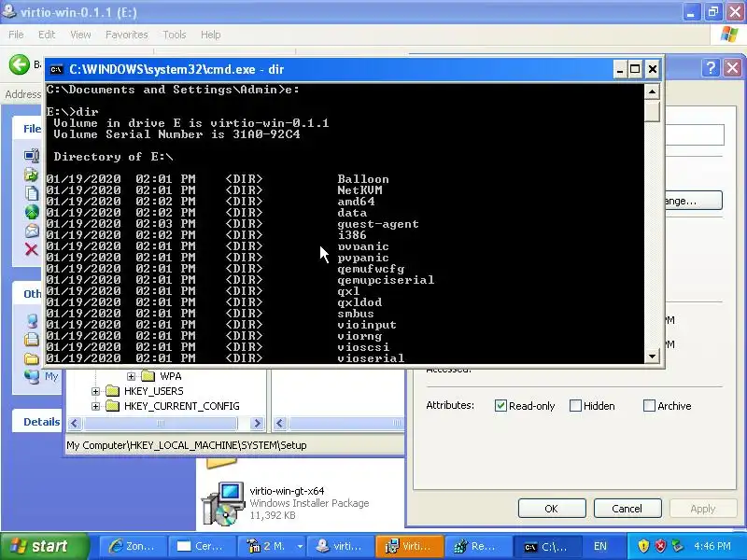Click the registry tree horizontal scrollbar thumb
This screenshot has width=747, height=560.
click(x=160, y=423)
